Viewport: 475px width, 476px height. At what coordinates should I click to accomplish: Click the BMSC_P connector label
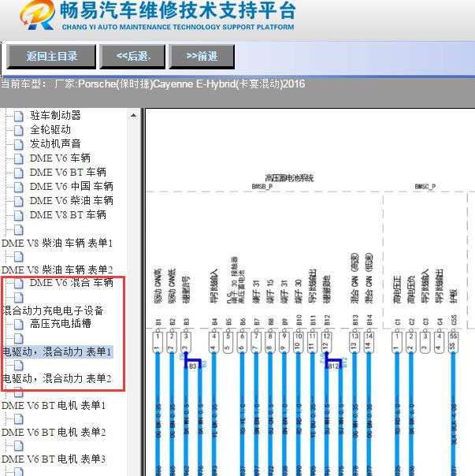[x=425, y=187]
